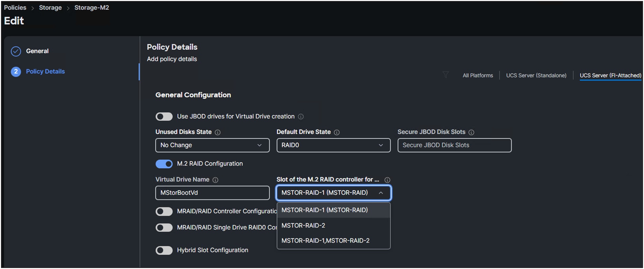Enable Use JBOD drives for Virtual Drive creation
Image resolution: width=644 pixels, height=269 pixels.
tap(164, 117)
